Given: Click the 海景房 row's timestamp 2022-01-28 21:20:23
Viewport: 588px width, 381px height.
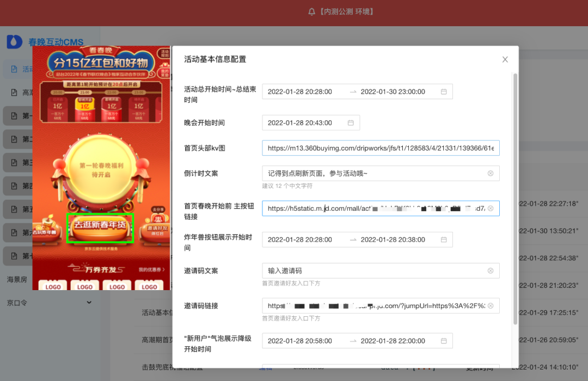Looking at the screenshot, I should click(x=548, y=285).
